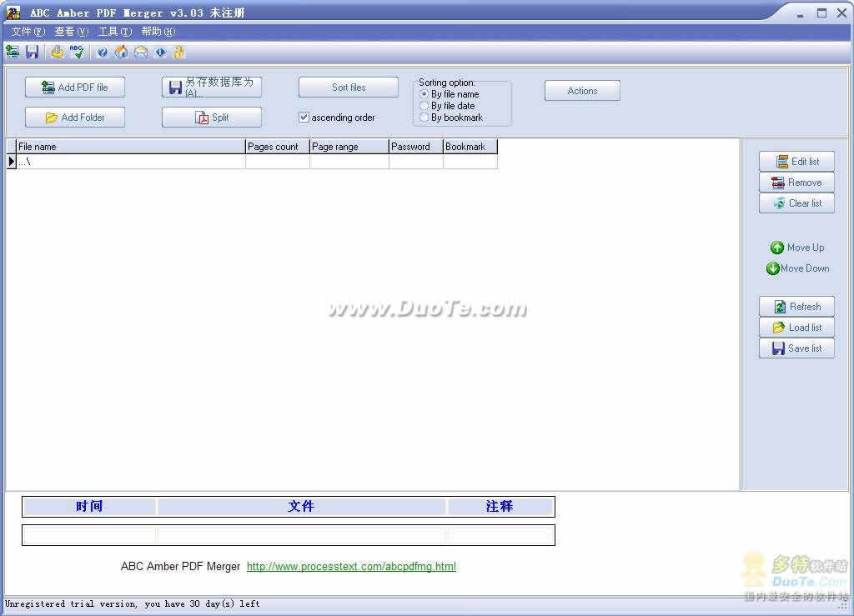Click the floppy disk save toolbar icon

[x=32, y=52]
